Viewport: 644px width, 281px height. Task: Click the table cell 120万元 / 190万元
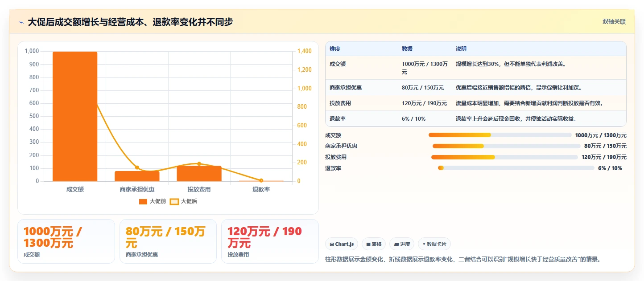pos(424,103)
